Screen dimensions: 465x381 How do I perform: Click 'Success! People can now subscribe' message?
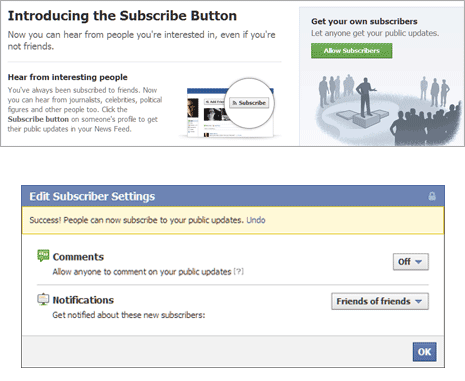(x=137, y=220)
